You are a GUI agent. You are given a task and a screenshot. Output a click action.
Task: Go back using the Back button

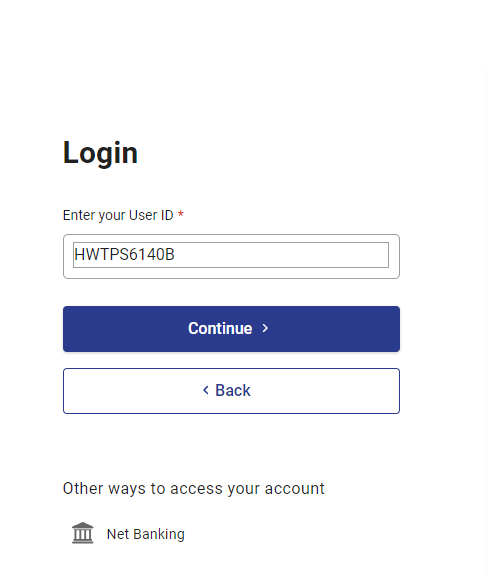click(231, 391)
